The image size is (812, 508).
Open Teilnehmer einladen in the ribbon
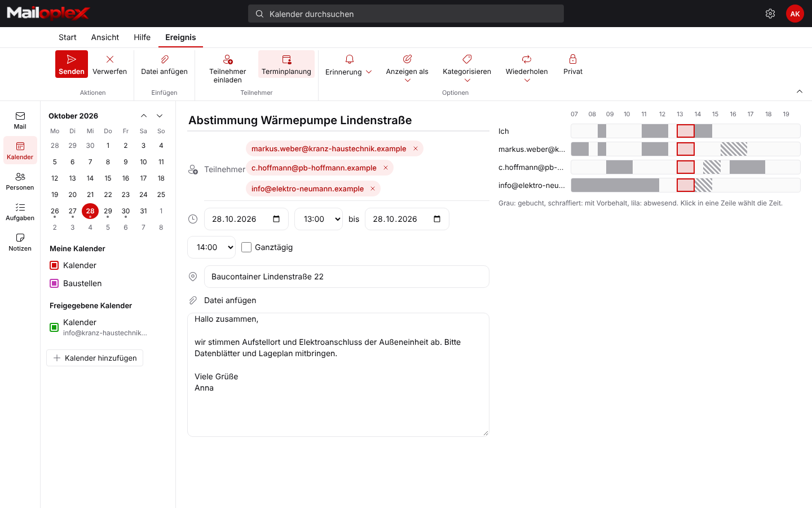click(x=228, y=68)
